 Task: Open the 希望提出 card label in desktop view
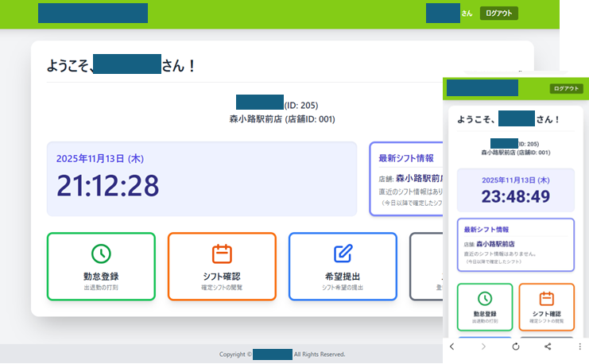pos(343,276)
